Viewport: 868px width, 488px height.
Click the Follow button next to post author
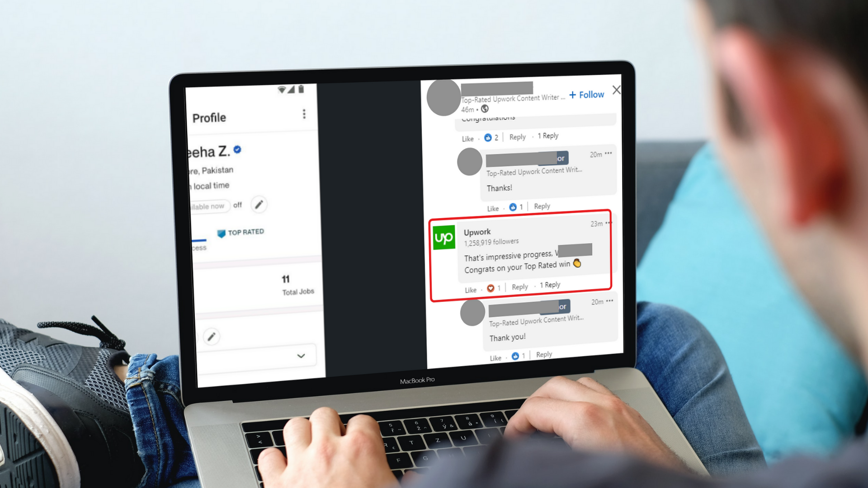587,94
